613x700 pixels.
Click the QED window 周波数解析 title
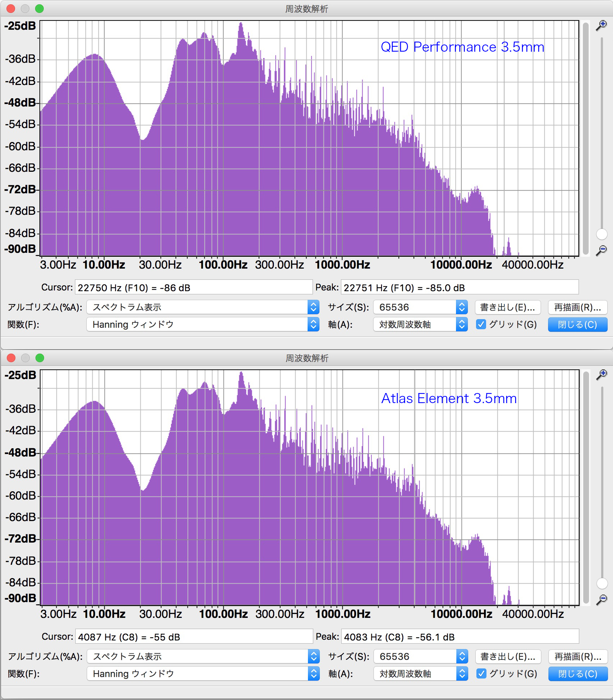point(306,9)
